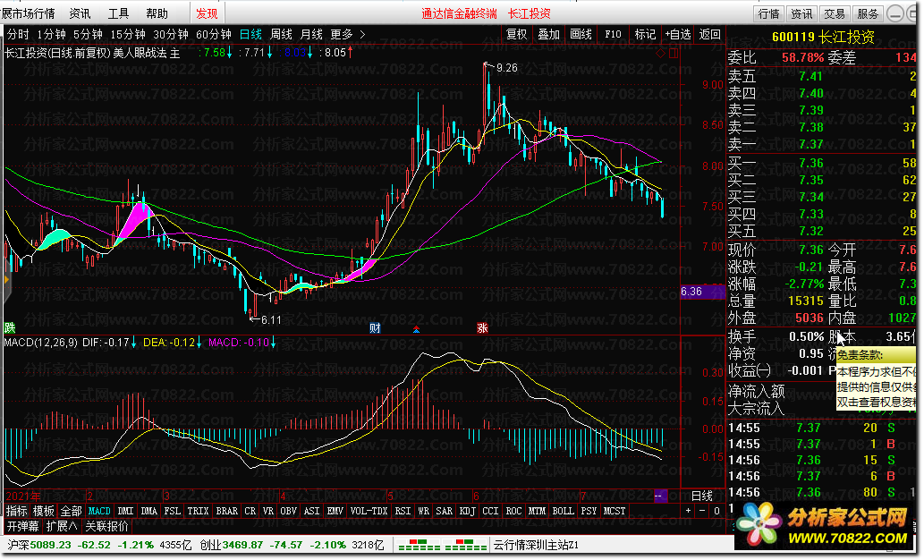Add the stock with +自选
This screenshot has height=560, width=924.
click(678, 34)
